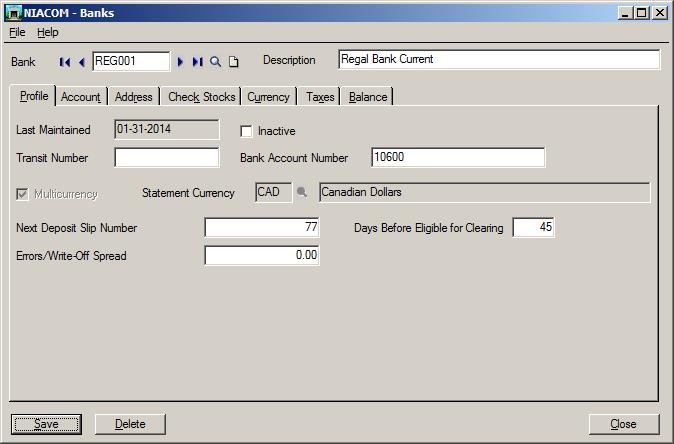Screen dimensions: 674x444
Task: Click the Last Maintained date field
Action: click(167, 129)
